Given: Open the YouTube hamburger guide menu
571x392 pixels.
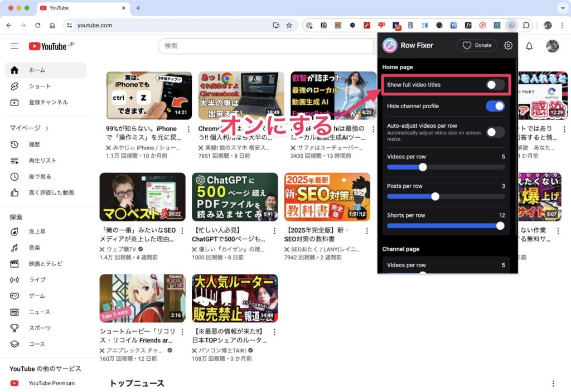Looking at the screenshot, I should [14, 46].
